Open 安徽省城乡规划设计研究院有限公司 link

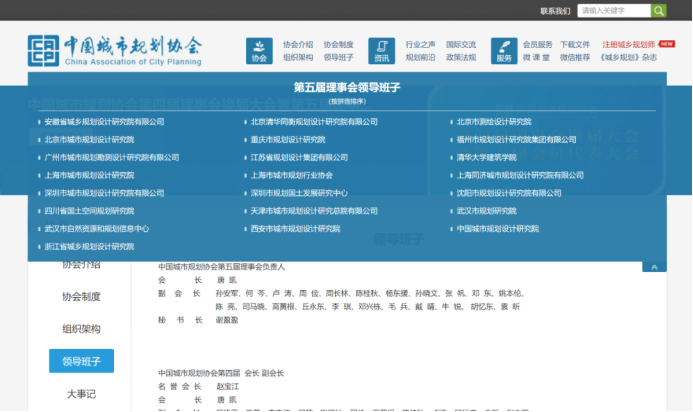pyautogui.click(x=104, y=122)
